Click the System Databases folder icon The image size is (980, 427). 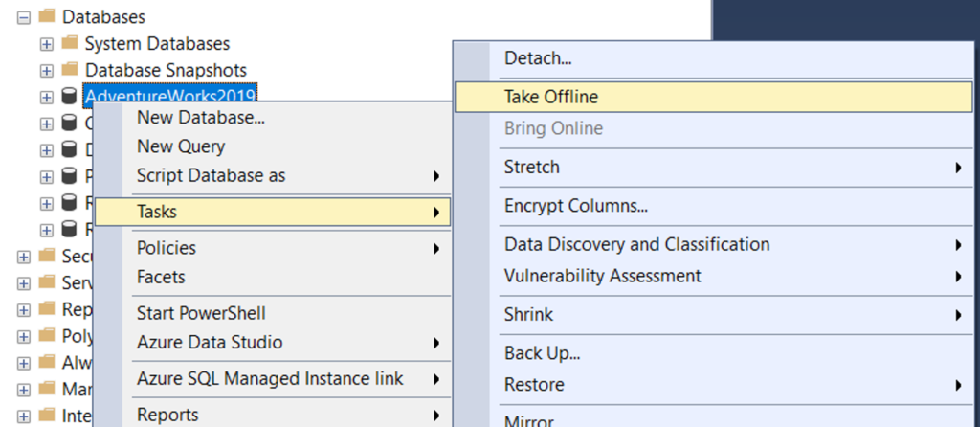click(69, 43)
